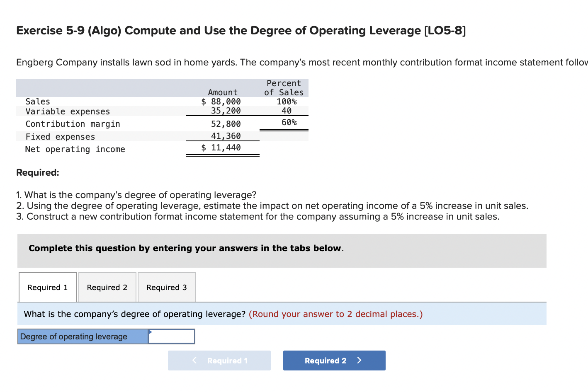588x392 pixels.
Task: Click the Net operating income amount
Action: (x=221, y=148)
